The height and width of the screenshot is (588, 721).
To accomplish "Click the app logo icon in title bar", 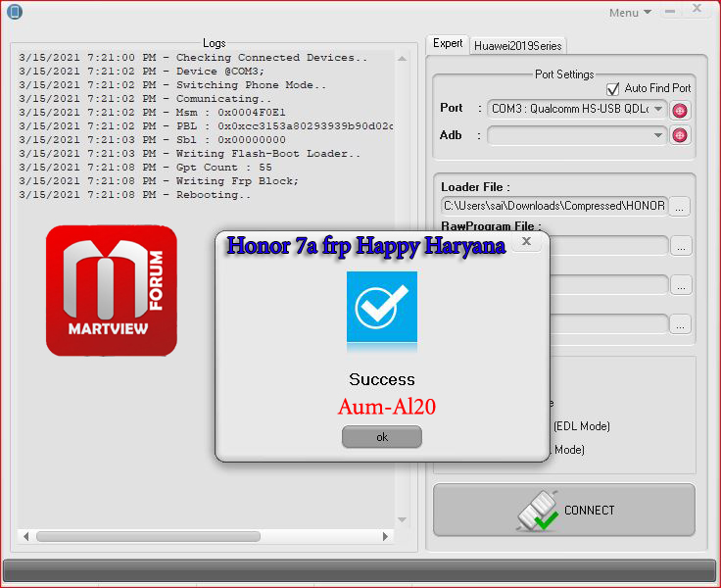I will 15,12.
